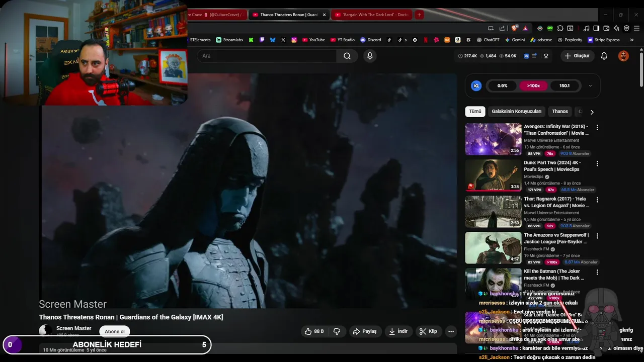The image size is (644, 362).
Task: Open a new browser tab with plus button
Action: (x=419, y=15)
